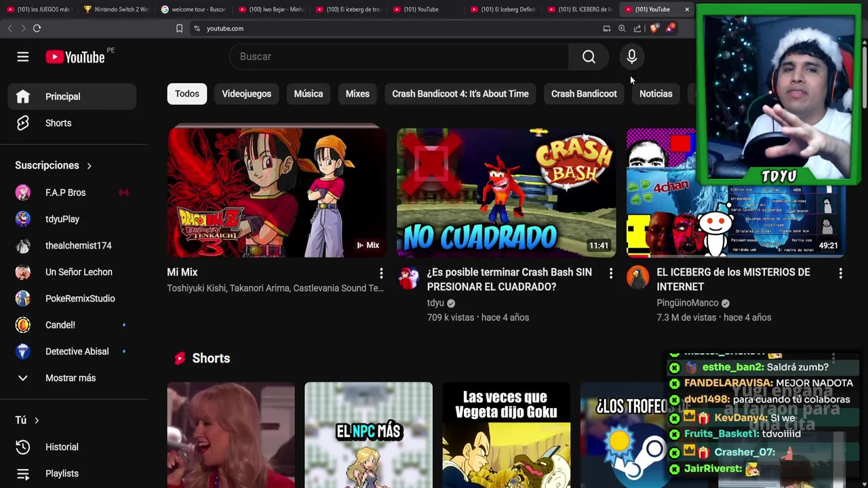Image resolution: width=868 pixels, height=488 pixels.
Task: Start voice search with microphone icon
Action: [631, 57]
